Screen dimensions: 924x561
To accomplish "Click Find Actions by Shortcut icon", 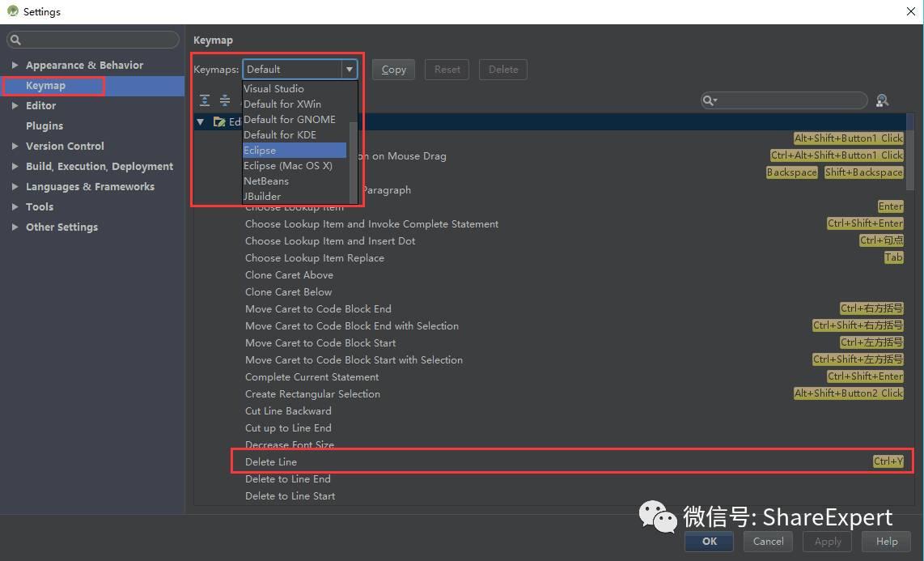I will (x=882, y=100).
